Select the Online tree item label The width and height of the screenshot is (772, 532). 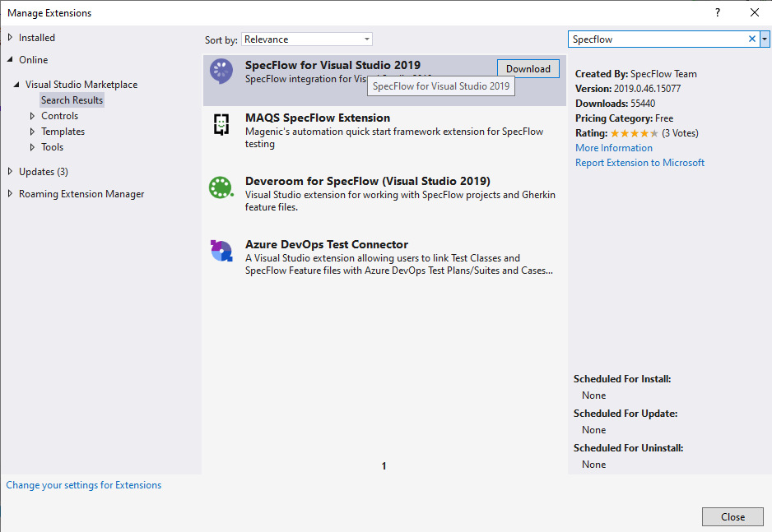[x=34, y=60]
